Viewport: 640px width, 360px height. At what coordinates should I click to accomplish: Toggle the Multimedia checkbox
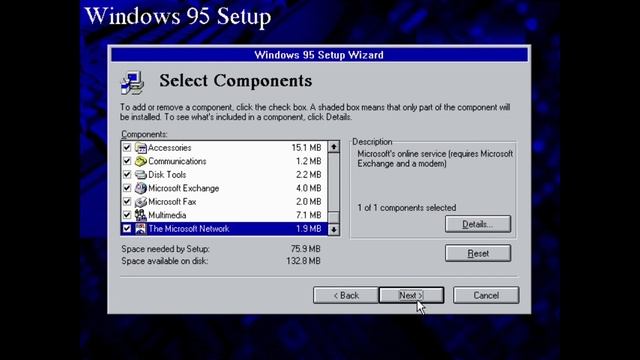pyautogui.click(x=127, y=215)
